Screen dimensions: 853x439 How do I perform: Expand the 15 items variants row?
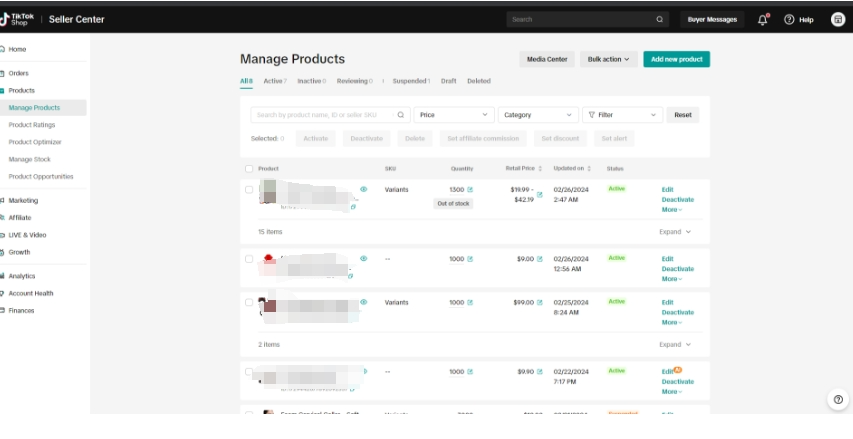(675, 231)
